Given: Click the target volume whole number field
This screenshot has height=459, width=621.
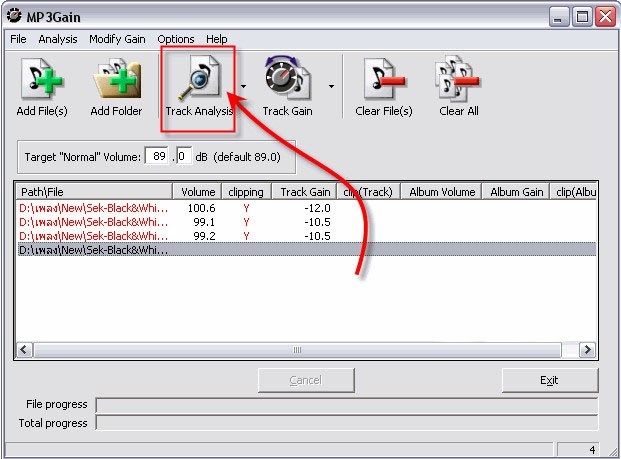Looking at the screenshot, I should point(157,156).
